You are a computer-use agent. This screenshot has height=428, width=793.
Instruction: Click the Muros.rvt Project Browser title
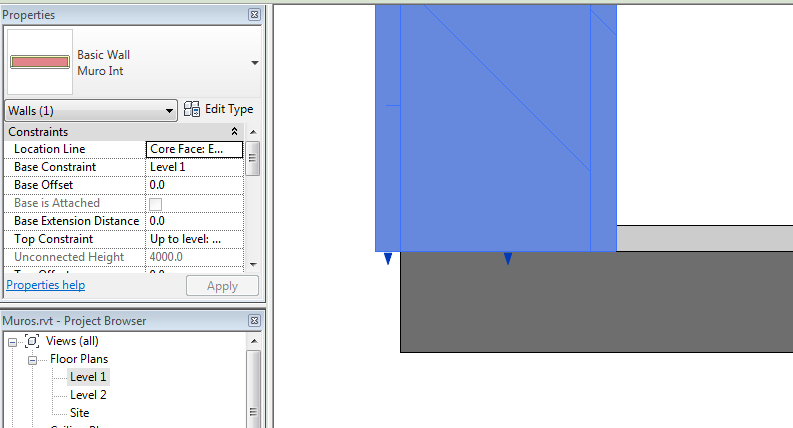74,321
